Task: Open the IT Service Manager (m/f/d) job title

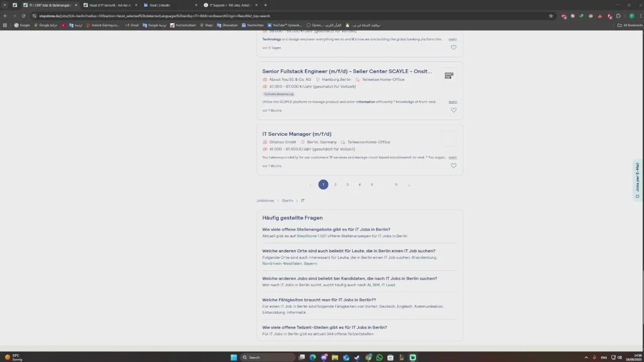Action: (296, 134)
